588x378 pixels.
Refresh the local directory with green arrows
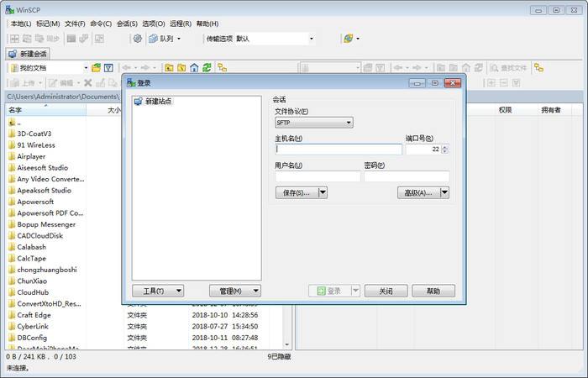[207, 68]
